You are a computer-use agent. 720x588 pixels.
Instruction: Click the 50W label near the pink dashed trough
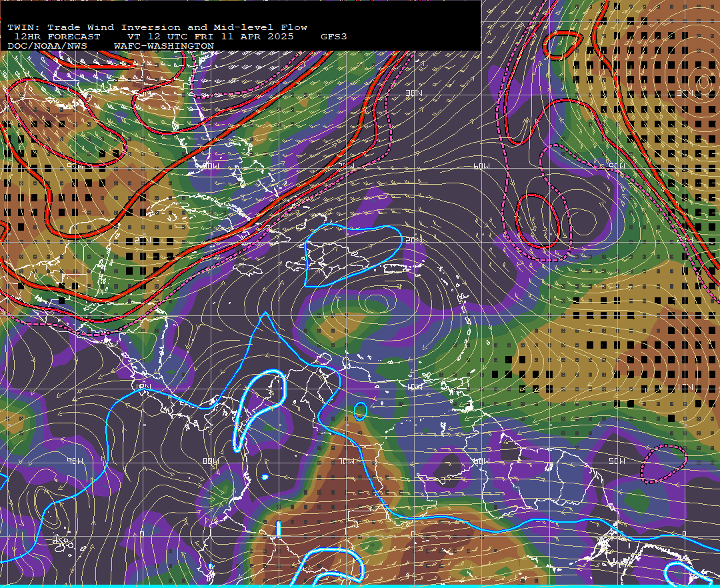pos(617,166)
